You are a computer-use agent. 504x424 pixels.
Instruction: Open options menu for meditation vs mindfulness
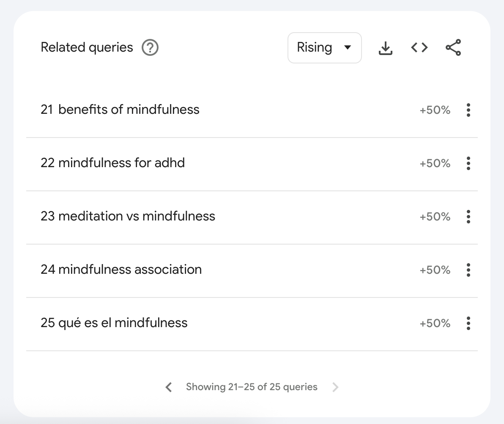click(x=468, y=217)
